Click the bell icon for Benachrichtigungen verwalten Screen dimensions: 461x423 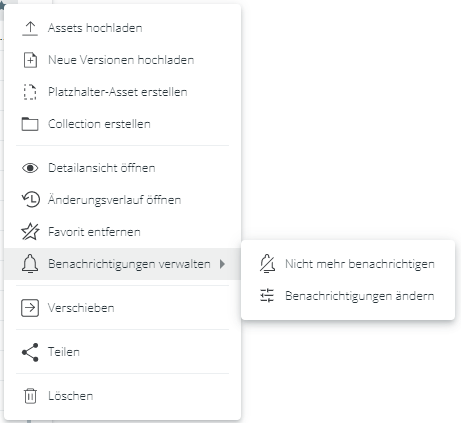click(30, 264)
